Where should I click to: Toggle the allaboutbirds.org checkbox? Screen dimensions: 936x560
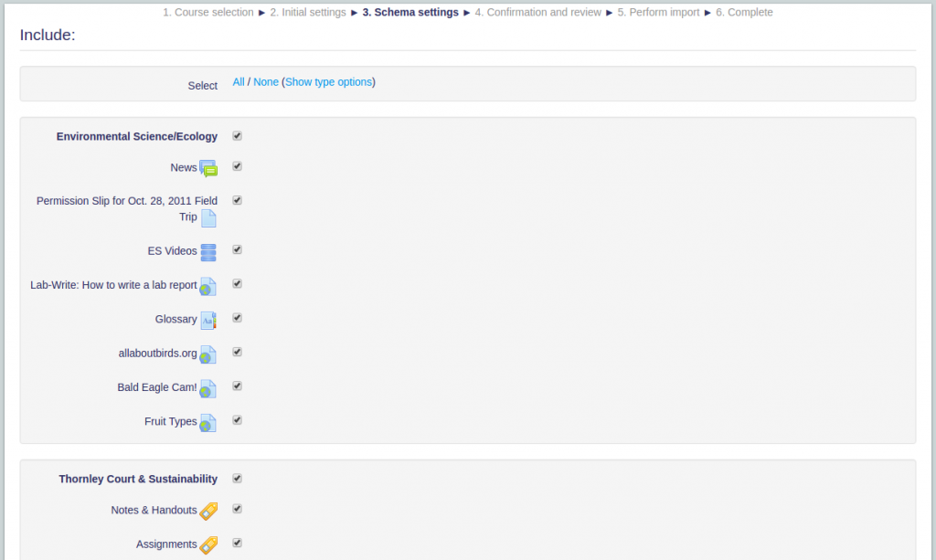(237, 352)
